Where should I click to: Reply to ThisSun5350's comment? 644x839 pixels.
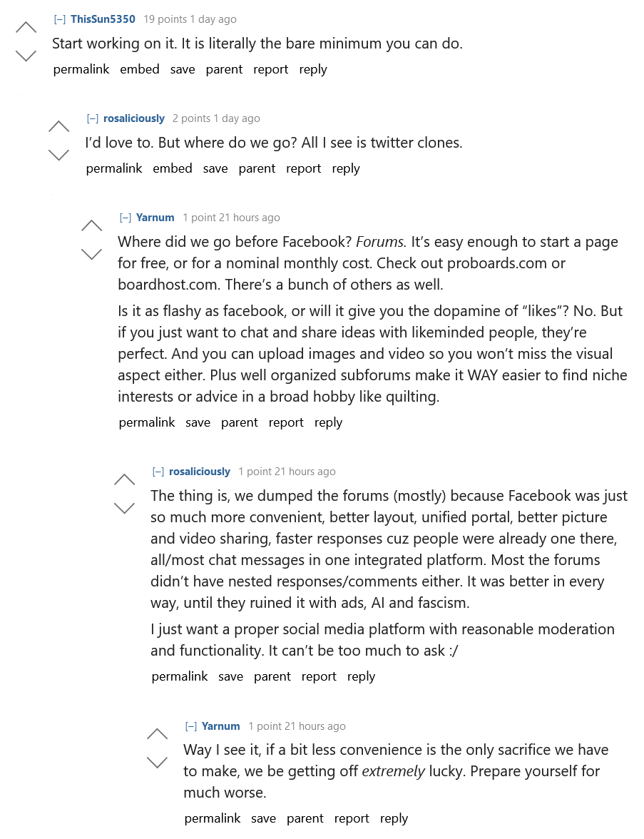(x=313, y=69)
